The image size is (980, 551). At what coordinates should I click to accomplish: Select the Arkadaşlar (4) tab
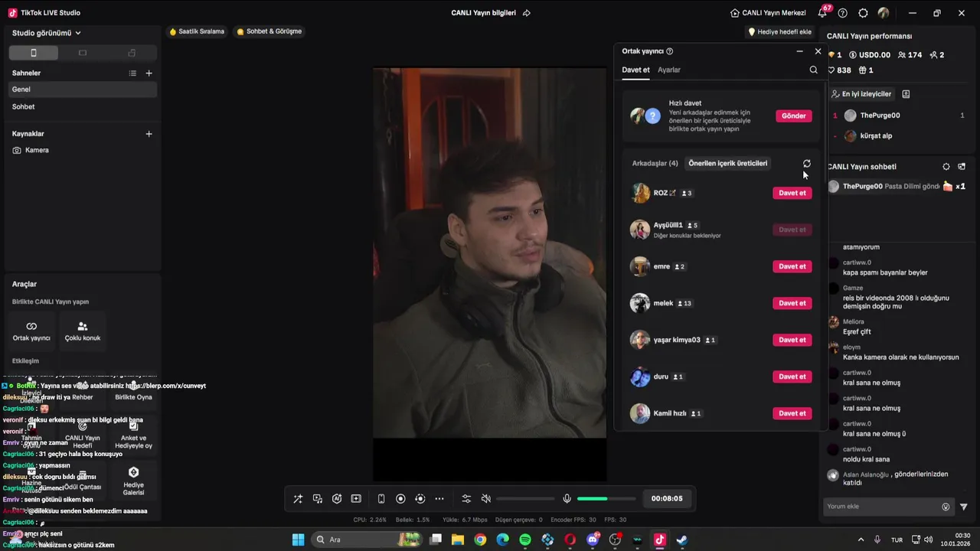pyautogui.click(x=655, y=163)
